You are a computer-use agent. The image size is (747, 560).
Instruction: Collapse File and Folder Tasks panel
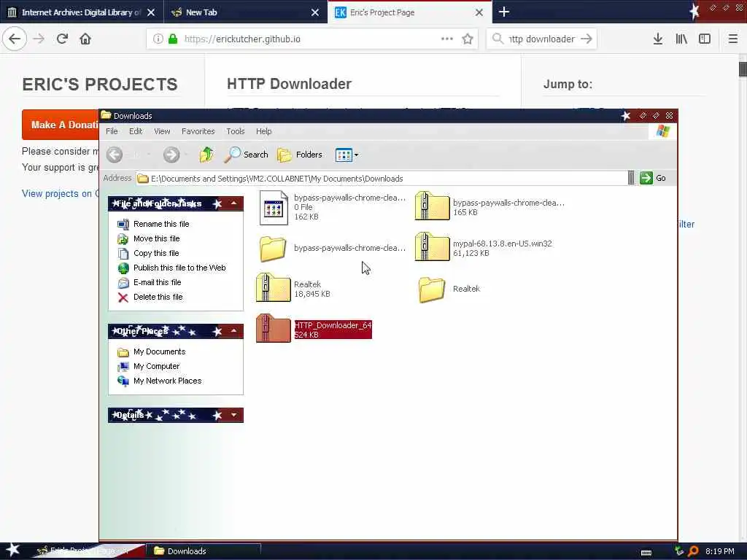tap(234, 203)
